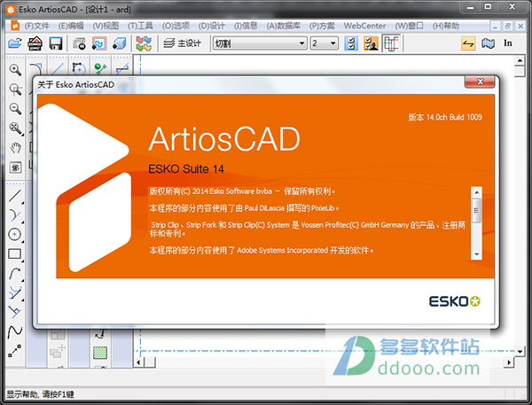532x405 pixels.
Task: Click the About credits scrollbar thumb
Action: click(476, 210)
